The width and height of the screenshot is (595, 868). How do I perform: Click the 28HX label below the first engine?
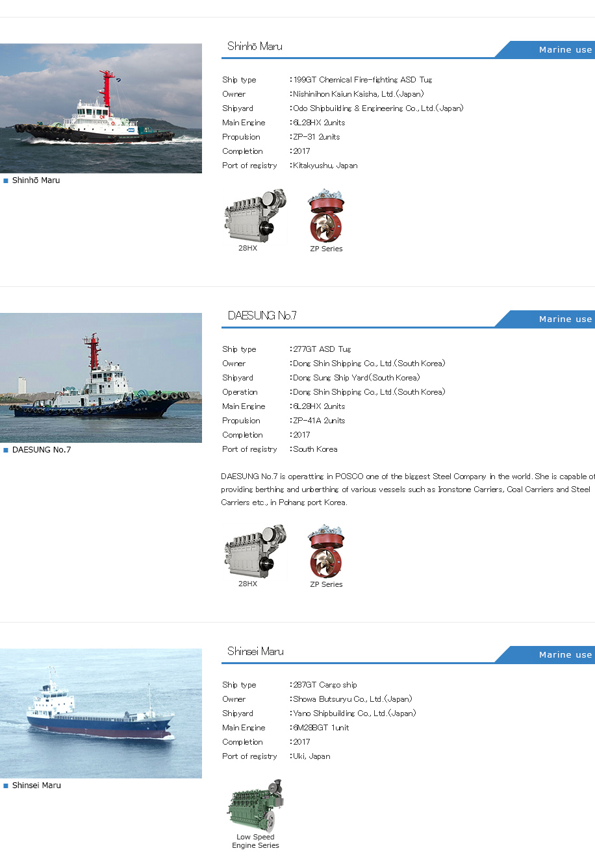coord(247,248)
